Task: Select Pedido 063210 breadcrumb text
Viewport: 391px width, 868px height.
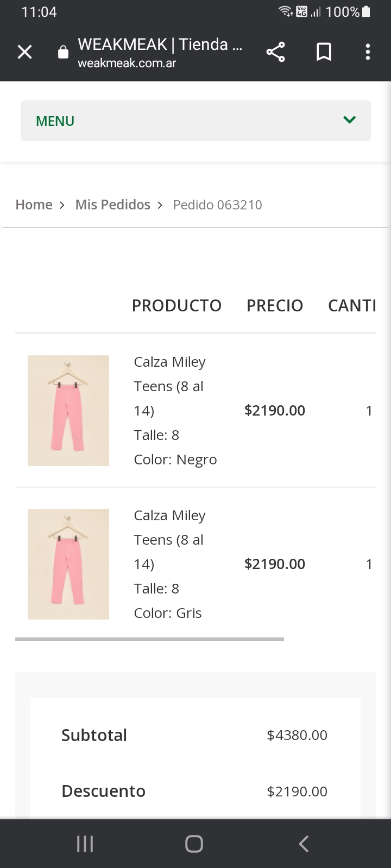Action: coord(217,205)
